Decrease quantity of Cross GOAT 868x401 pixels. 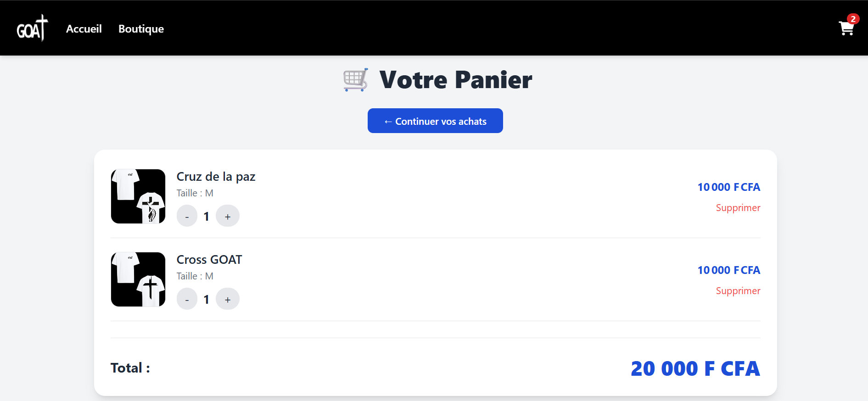(187, 299)
